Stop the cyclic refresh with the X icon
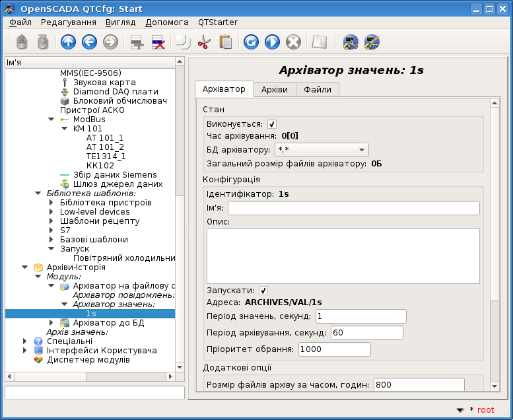Image resolution: width=513 pixels, height=420 pixels. (x=293, y=42)
